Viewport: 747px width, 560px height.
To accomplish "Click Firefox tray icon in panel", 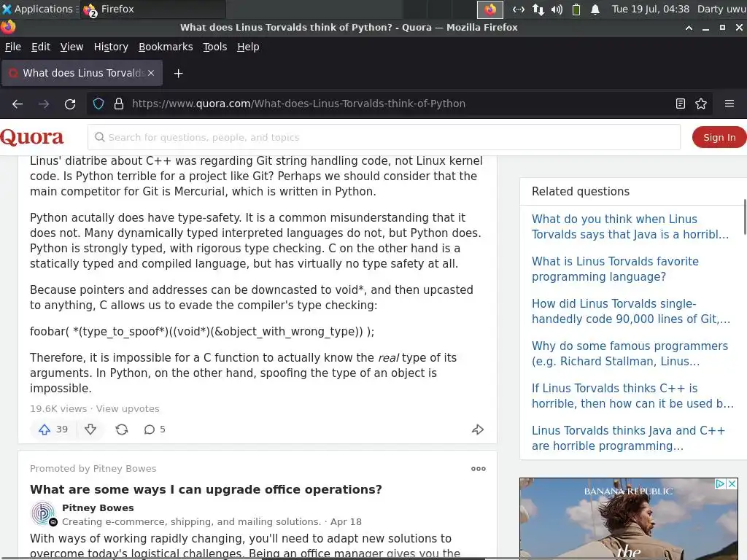I will coord(490,9).
